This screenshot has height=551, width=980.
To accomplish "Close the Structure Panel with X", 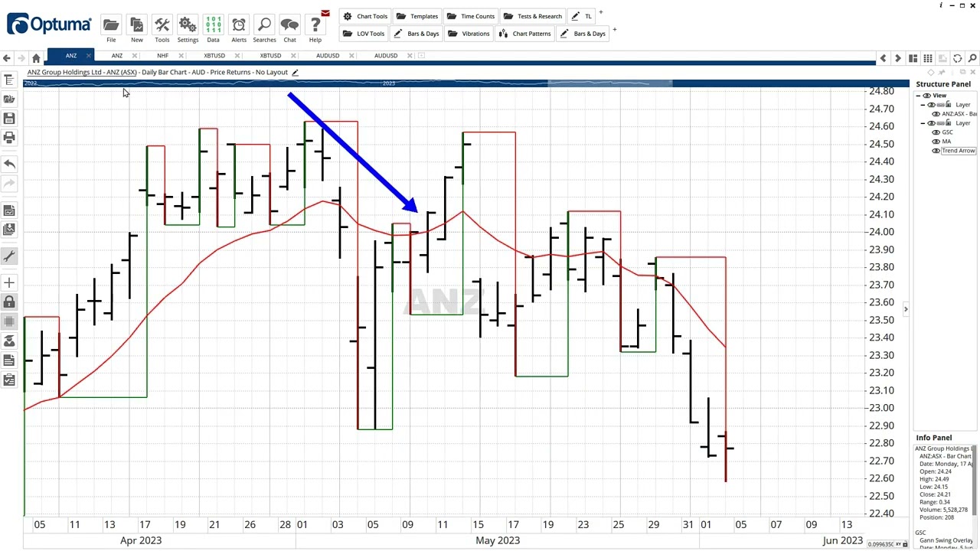I will (972, 72).
